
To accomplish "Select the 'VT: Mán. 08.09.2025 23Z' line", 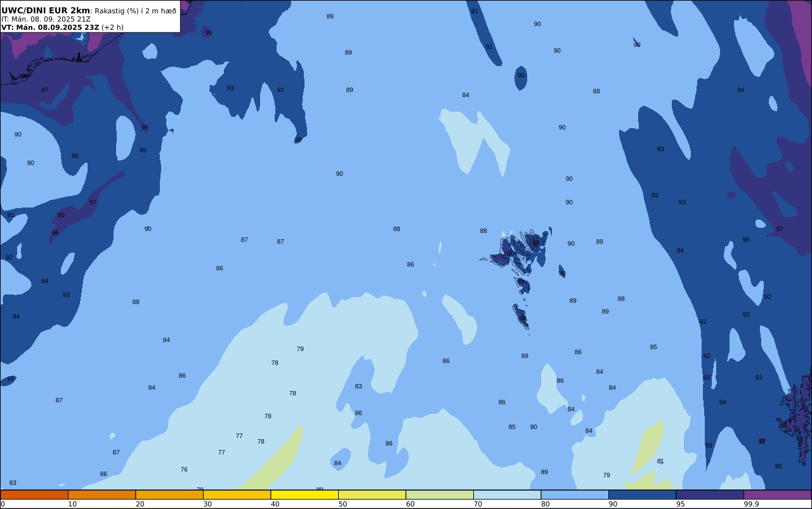I will [50, 27].
